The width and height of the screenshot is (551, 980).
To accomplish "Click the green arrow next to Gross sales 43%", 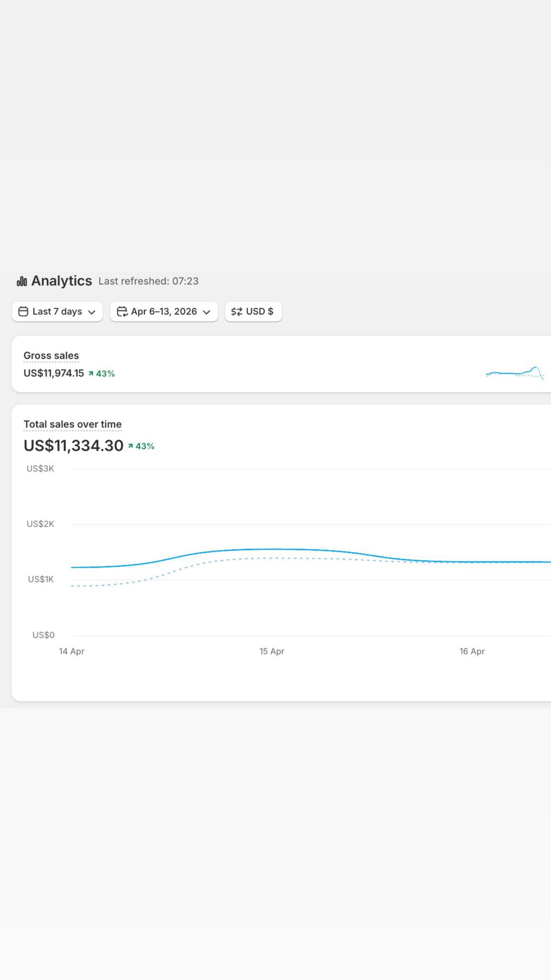I will coord(91,373).
